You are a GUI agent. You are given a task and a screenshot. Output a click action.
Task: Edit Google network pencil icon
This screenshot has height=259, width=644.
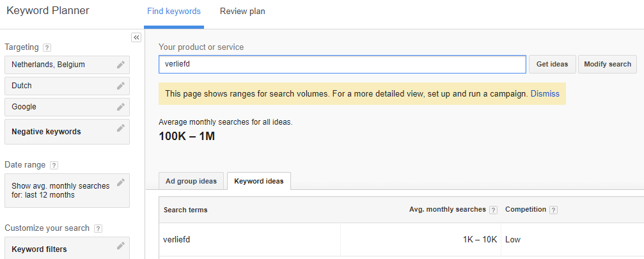pyautogui.click(x=120, y=107)
